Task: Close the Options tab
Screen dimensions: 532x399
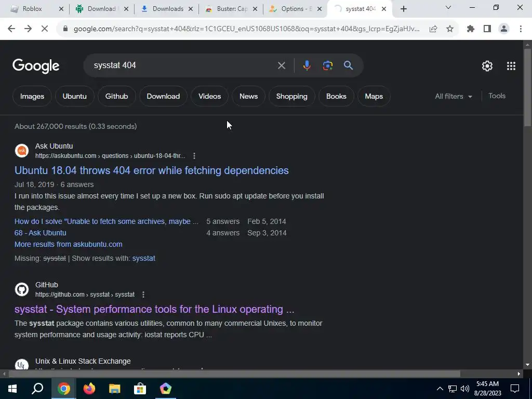Action: click(320, 9)
